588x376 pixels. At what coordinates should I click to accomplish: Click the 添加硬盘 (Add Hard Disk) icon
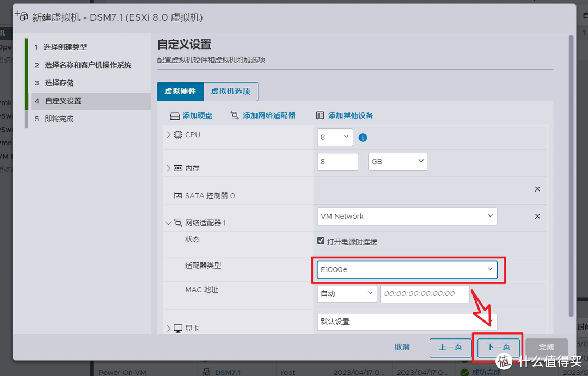coord(176,115)
